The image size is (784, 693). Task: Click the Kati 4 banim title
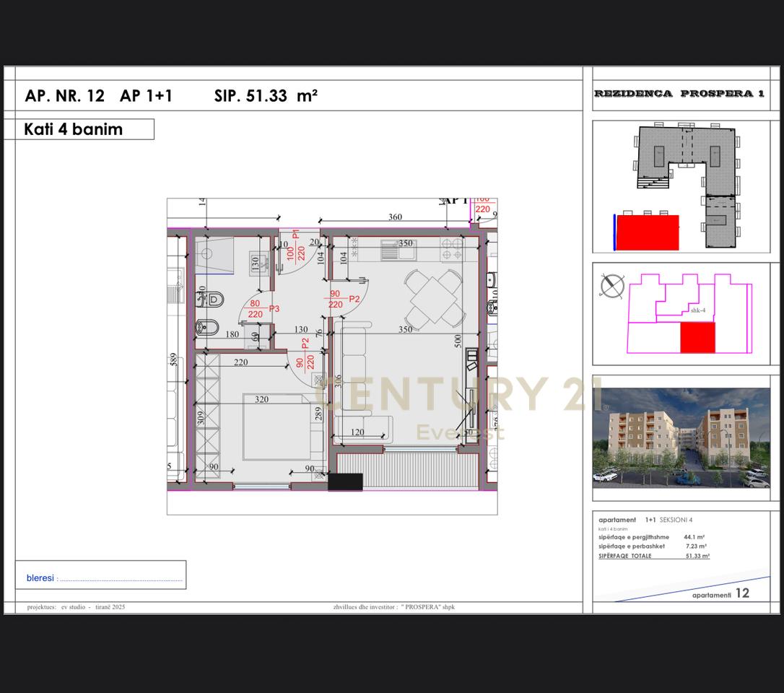(x=74, y=129)
